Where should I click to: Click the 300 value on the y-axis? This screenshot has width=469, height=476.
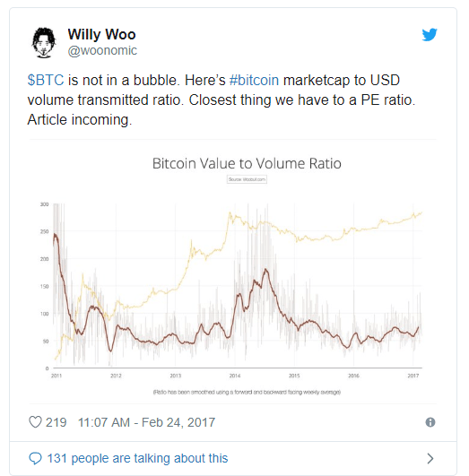pos(44,204)
